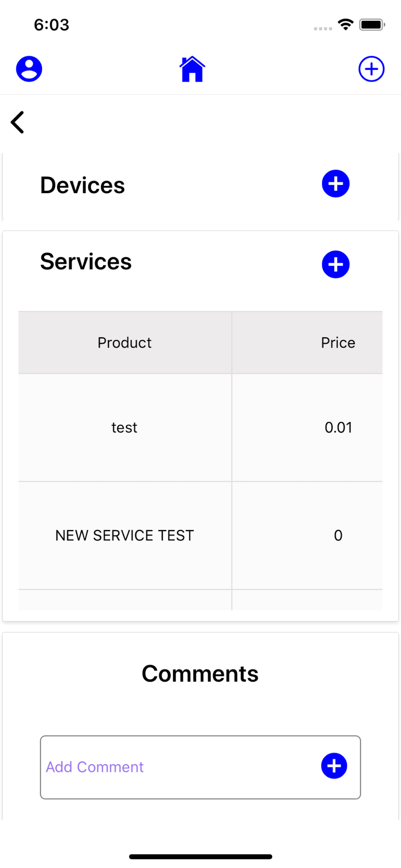Submit comment using the plus icon

coord(334,766)
